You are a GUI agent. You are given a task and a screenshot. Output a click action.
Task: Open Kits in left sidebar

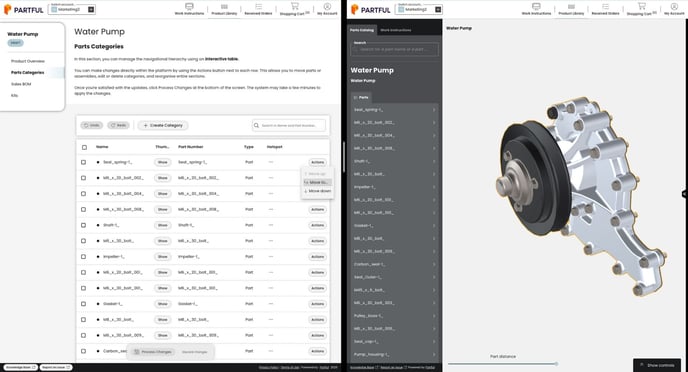tap(14, 95)
